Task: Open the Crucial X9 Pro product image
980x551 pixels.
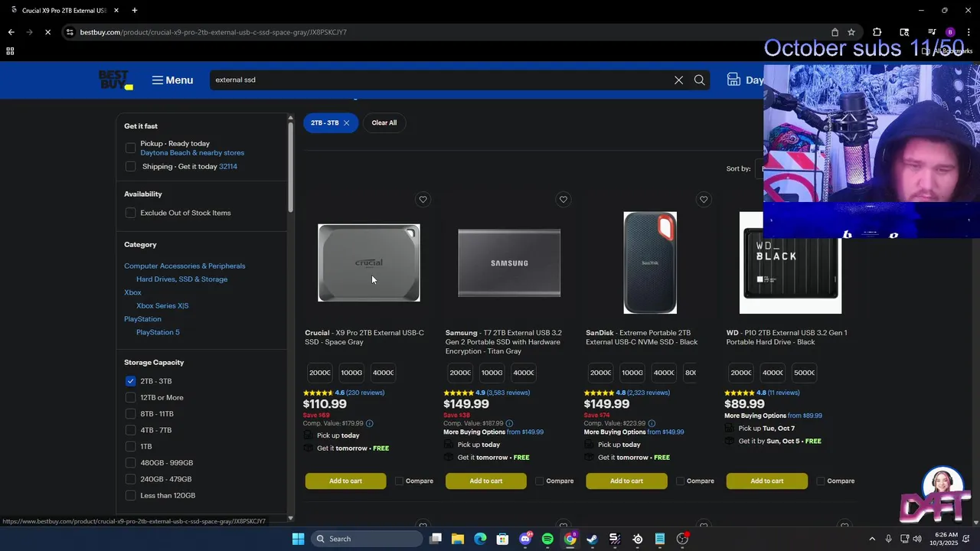Action: pyautogui.click(x=369, y=262)
